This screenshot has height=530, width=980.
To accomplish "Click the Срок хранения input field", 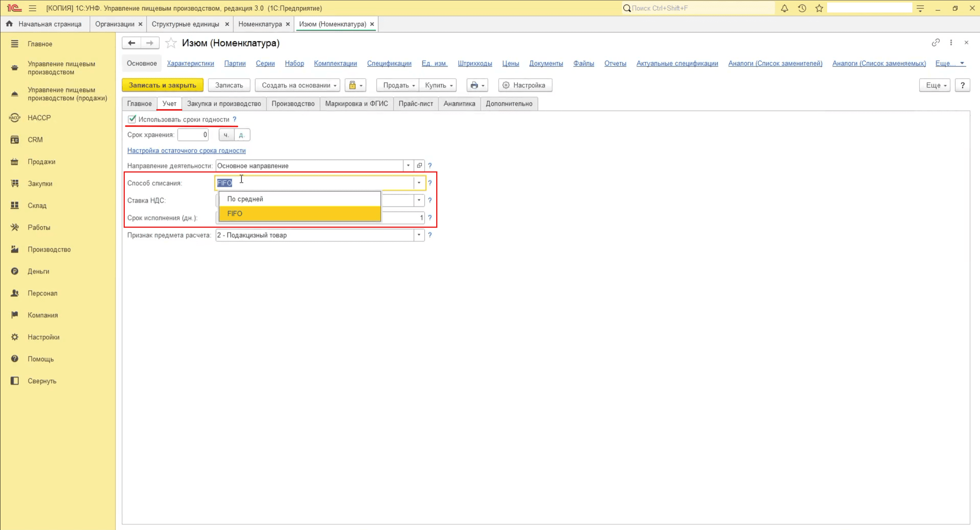I will click(193, 135).
